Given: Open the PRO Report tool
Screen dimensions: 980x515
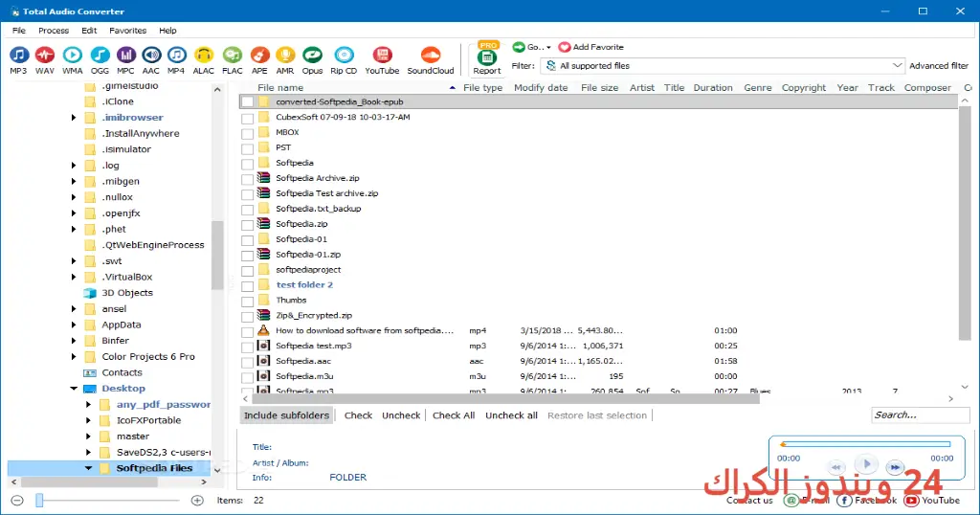Looking at the screenshot, I should (x=487, y=58).
